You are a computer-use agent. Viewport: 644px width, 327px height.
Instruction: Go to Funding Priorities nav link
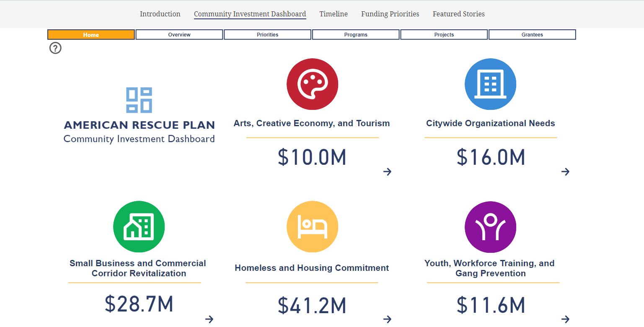[390, 14]
